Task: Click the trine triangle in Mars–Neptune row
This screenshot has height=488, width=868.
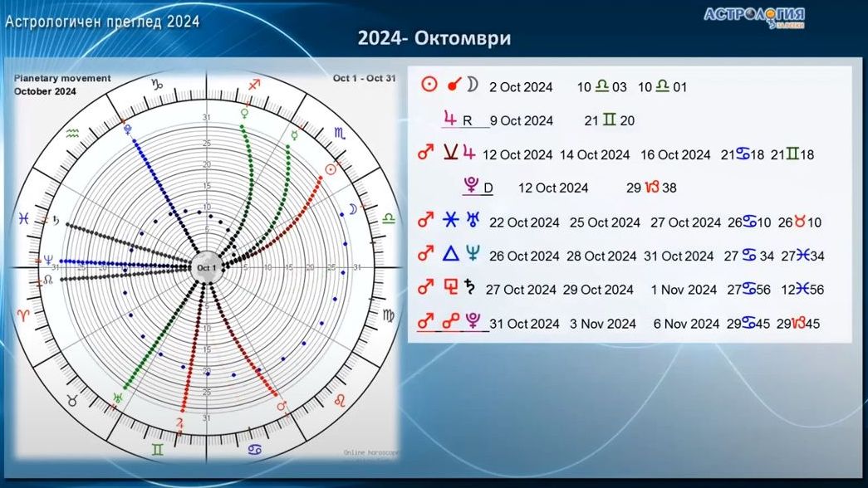Action: coord(450,254)
